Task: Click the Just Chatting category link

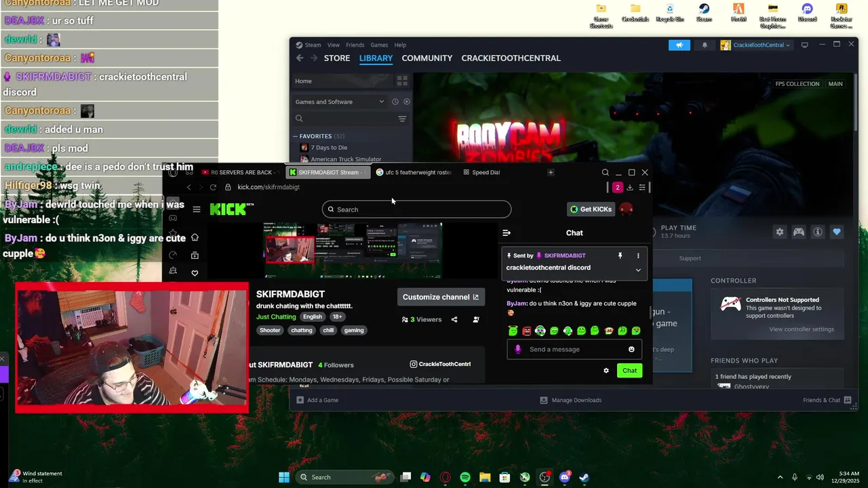Action: point(276,317)
